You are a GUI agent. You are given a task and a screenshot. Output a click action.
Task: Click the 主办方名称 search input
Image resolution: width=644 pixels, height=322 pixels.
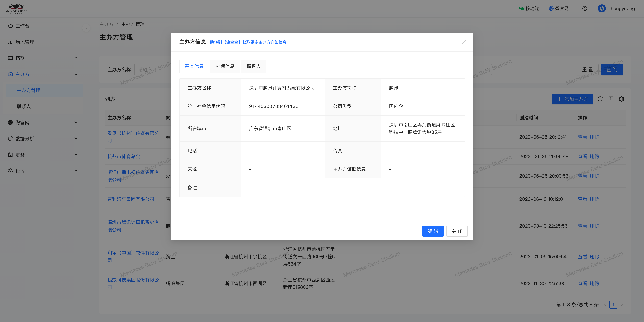point(153,70)
